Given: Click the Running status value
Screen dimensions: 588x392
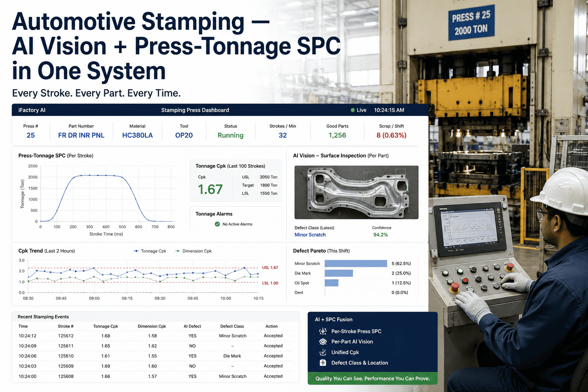Looking at the screenshot, I should click(x=230, y=136).
